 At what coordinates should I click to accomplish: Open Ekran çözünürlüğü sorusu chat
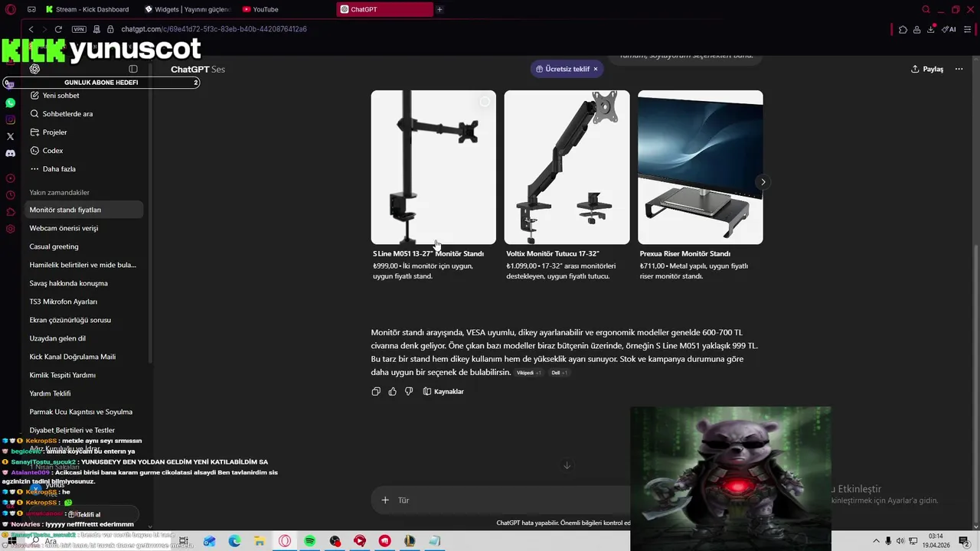pyautogui.click(x=84, y=320)
